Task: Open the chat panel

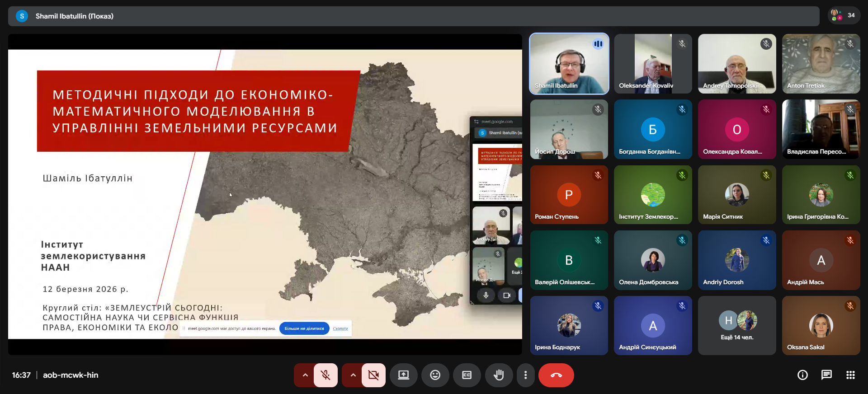Action: coord(826,375)
